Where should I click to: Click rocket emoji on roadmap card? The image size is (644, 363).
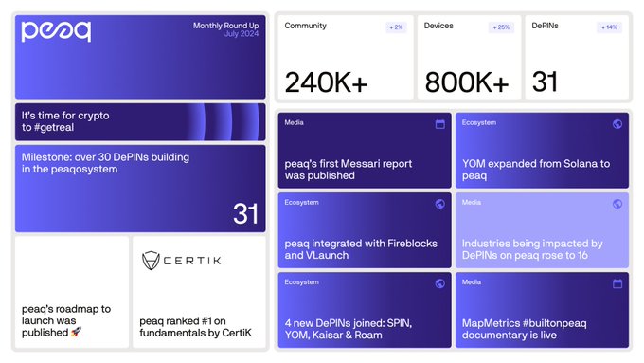coord(77,332)
